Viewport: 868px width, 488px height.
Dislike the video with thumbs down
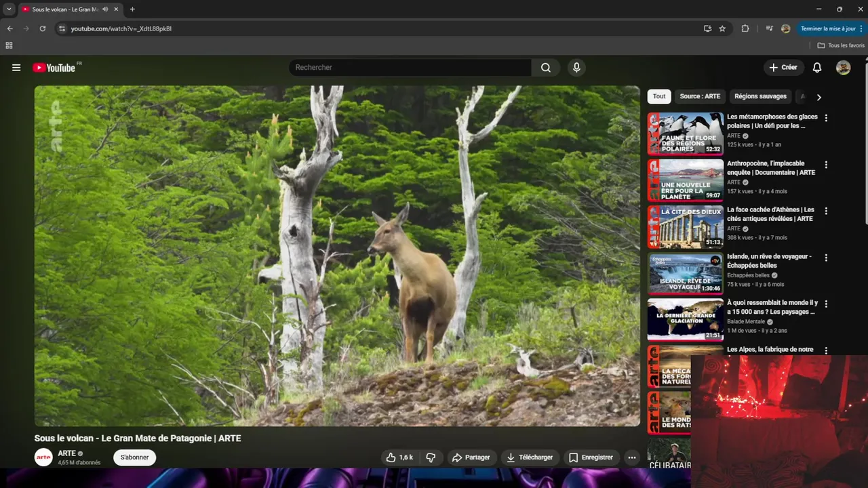coord(431,457)
